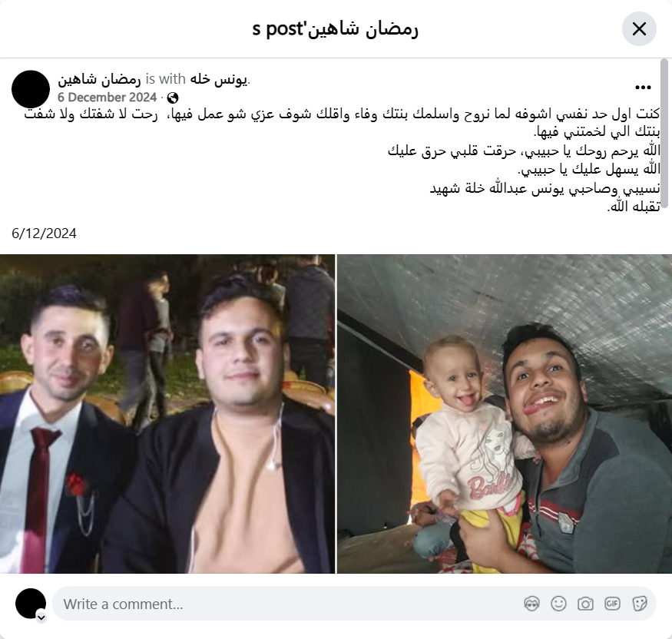
Task: Open tagged يونس خله profile link
Action: 219,79
